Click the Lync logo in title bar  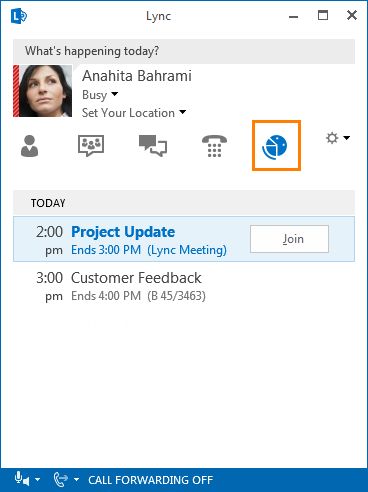pyautogui.click(x=19, y=16)
